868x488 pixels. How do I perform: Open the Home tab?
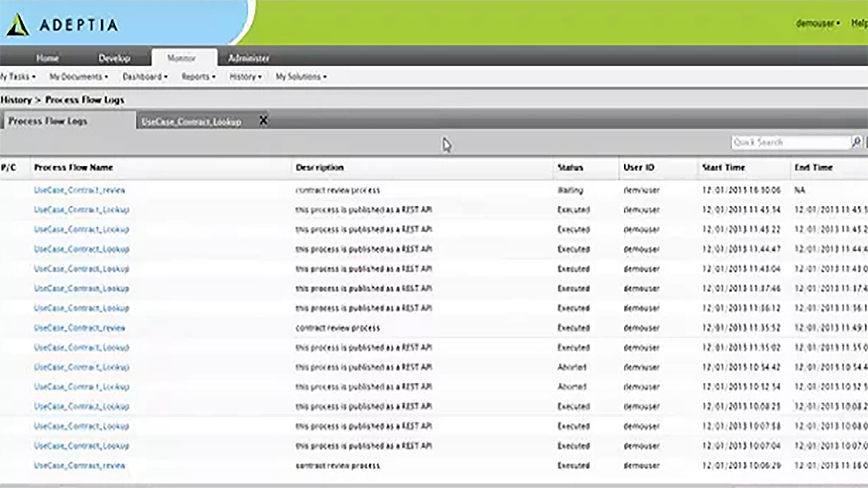tap(47, 58)
